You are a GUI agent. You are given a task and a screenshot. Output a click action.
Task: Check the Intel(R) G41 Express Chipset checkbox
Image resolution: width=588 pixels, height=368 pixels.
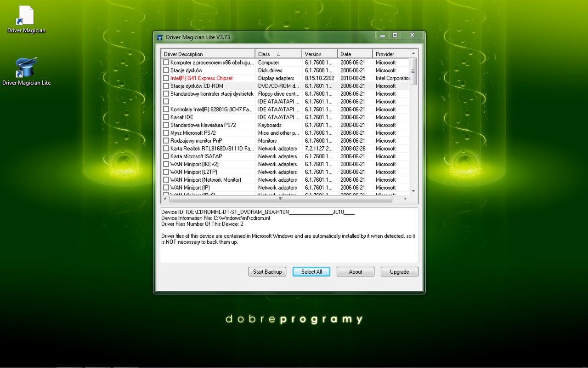(166, 78)
